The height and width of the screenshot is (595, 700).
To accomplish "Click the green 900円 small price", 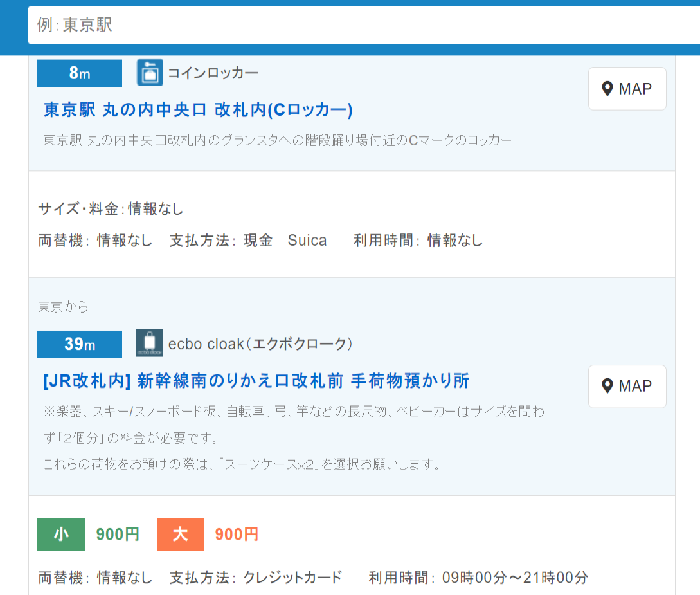I will pos(118,535).
